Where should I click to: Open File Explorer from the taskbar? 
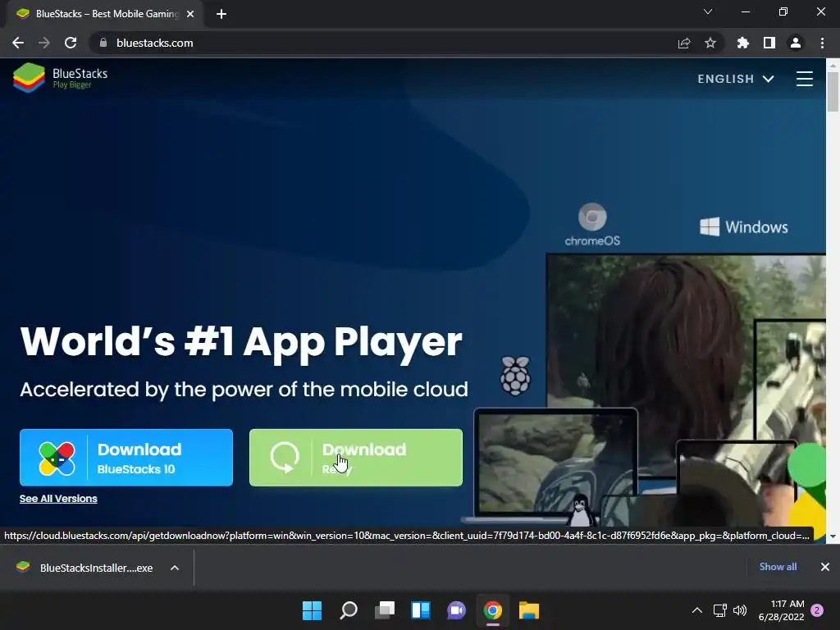tap(529, 610)
